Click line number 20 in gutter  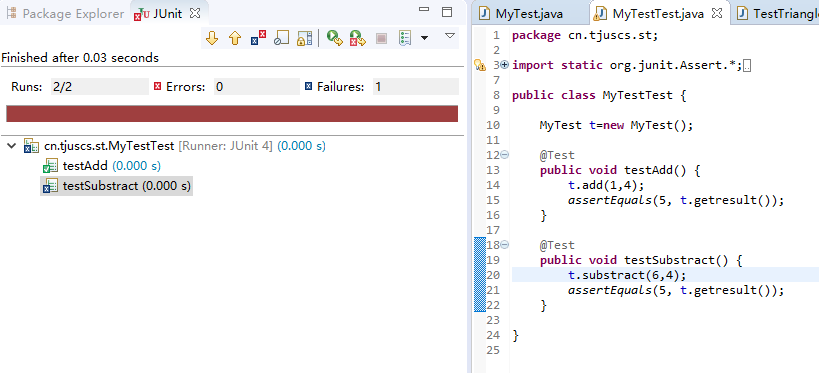(493, 275)
